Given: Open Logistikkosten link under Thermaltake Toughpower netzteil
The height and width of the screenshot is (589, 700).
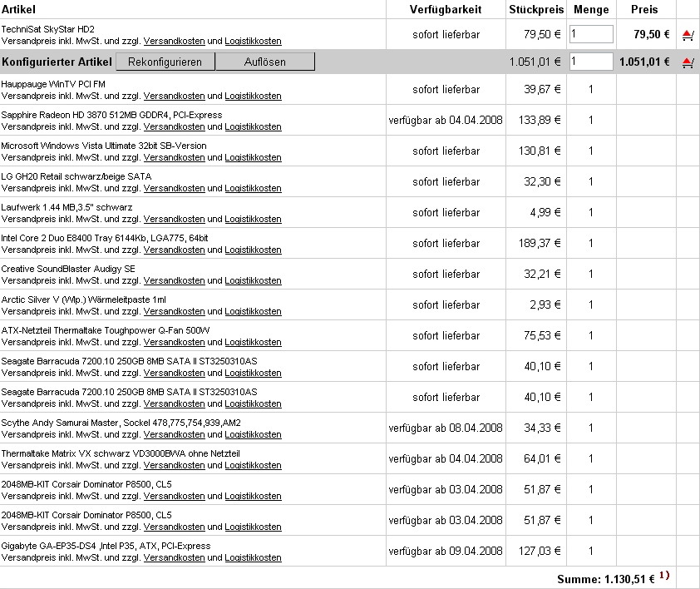Looking at the screenshot, I should click(253, 343).
